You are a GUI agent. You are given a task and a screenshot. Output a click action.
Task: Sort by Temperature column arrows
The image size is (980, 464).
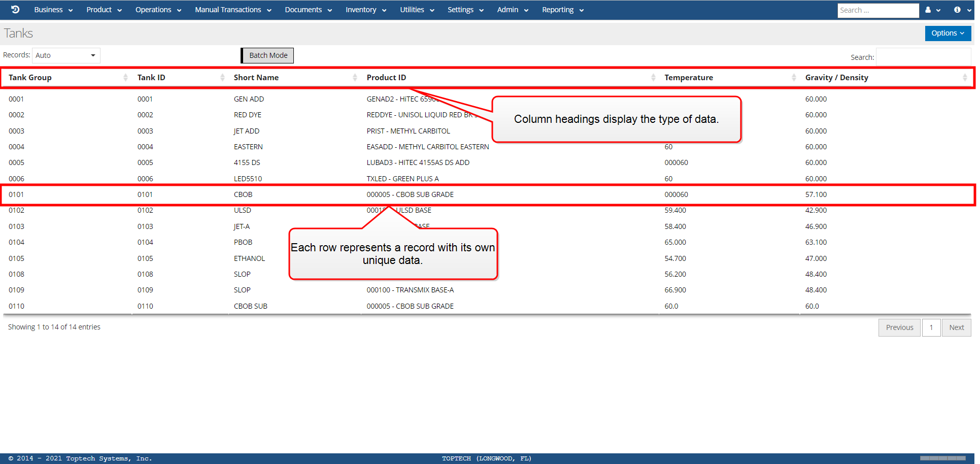click(x=794, y=78)
